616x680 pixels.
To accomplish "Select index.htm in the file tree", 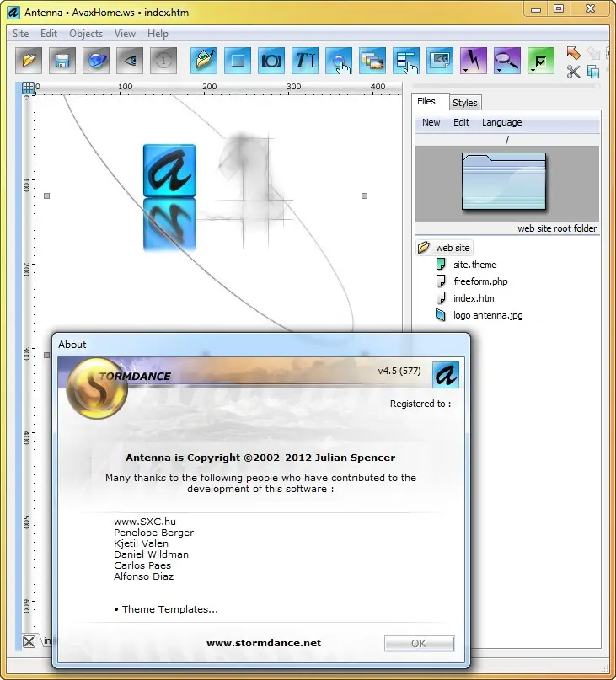I will pyautogui.click(x=474, y=298).
